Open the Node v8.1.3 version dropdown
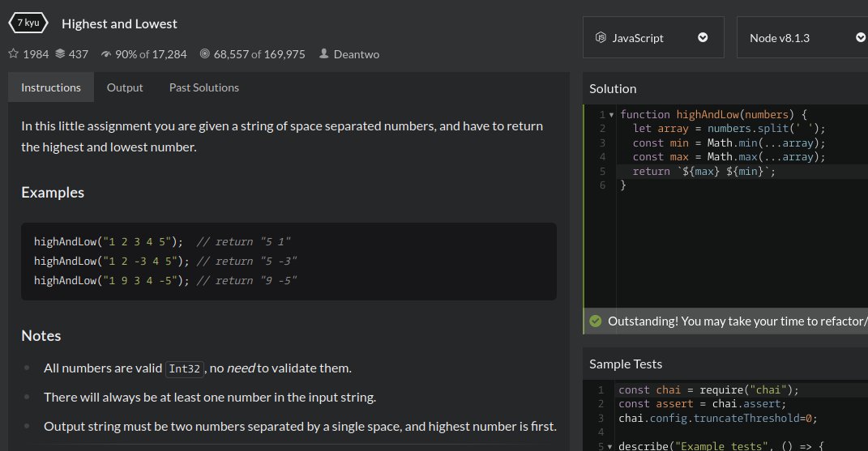868x451 pixels. click(x=802, y=37)
